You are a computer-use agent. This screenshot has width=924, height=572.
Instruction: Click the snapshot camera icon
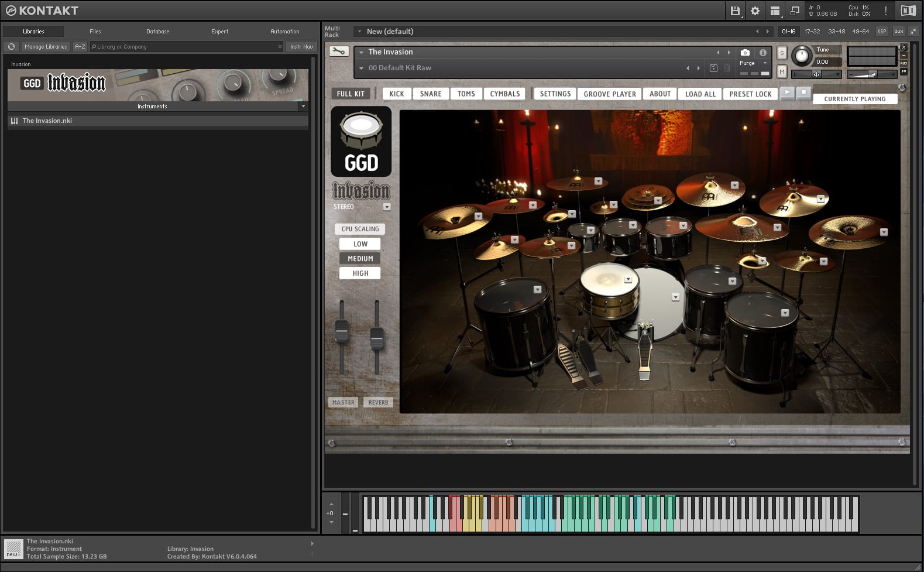coord(745,52)
